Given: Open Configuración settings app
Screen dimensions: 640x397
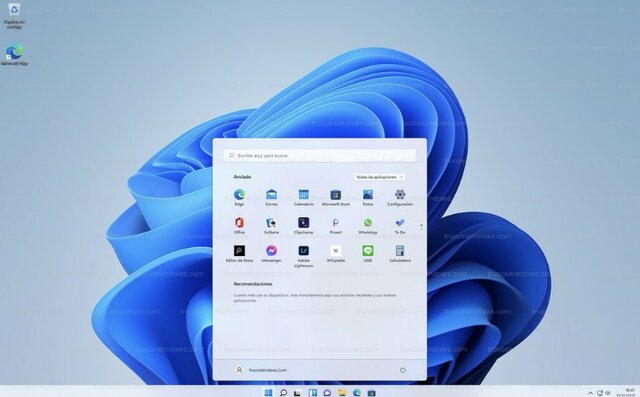Looking at the screenshot, I should [x=400, y=197].
